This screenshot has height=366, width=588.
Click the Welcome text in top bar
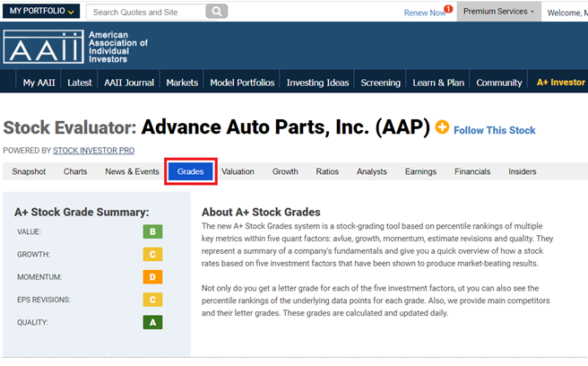[x=567, y=13]
